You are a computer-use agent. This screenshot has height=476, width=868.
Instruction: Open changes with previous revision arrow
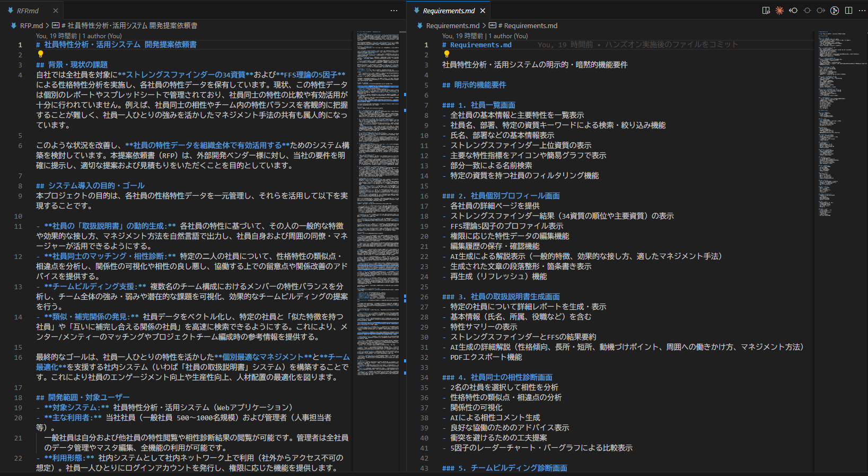tap(793, 11)
